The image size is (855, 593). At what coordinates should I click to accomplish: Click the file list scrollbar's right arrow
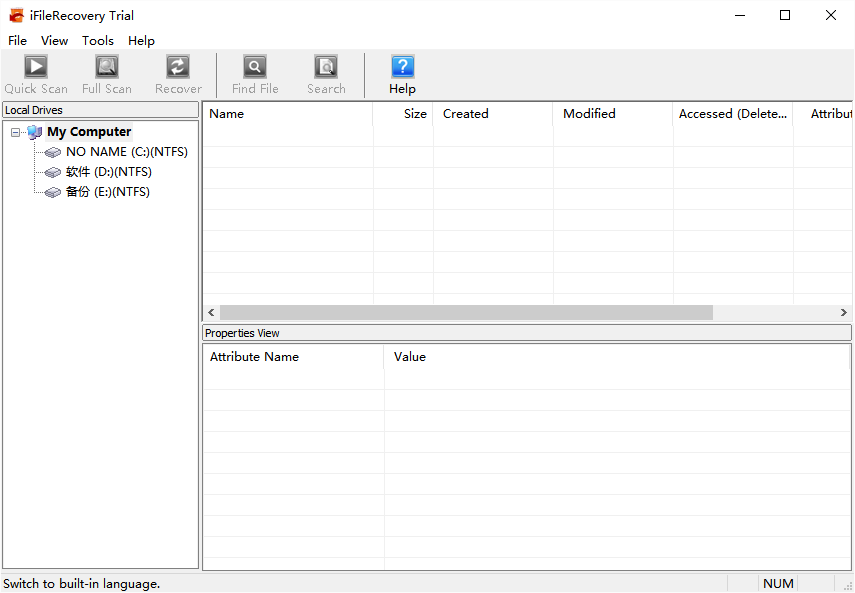pyautogui.click(x=844, y=313)
